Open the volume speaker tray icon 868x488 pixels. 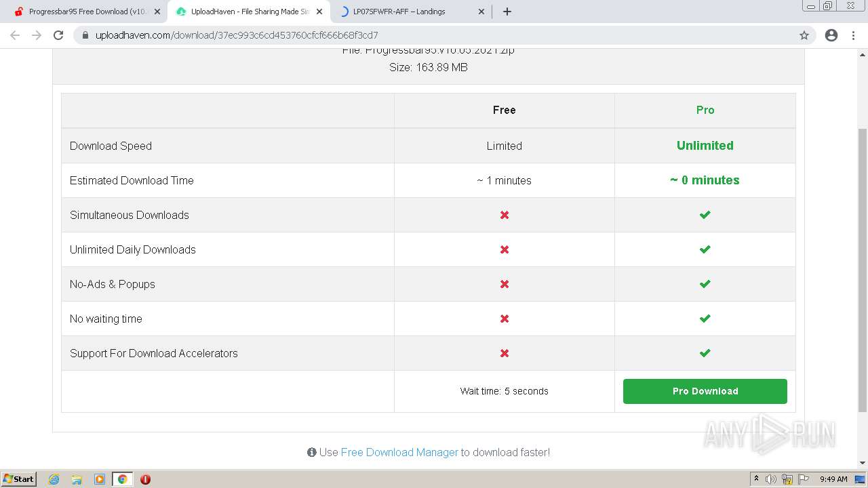pos(771,479)
